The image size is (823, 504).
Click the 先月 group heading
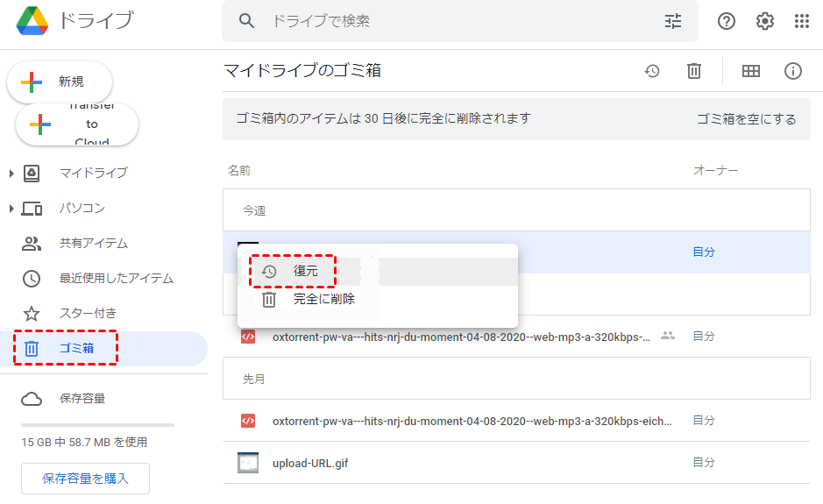click(254, 379)
